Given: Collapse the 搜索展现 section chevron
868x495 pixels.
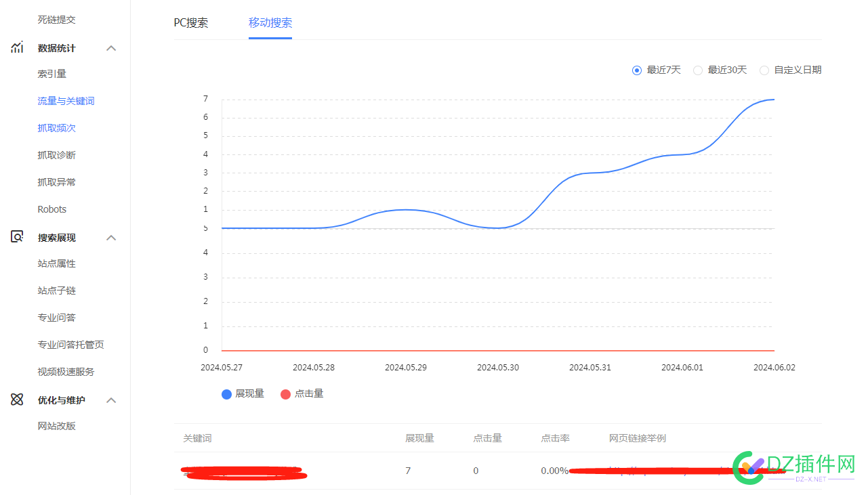Looking at the screenshot, I should (112, 238).
